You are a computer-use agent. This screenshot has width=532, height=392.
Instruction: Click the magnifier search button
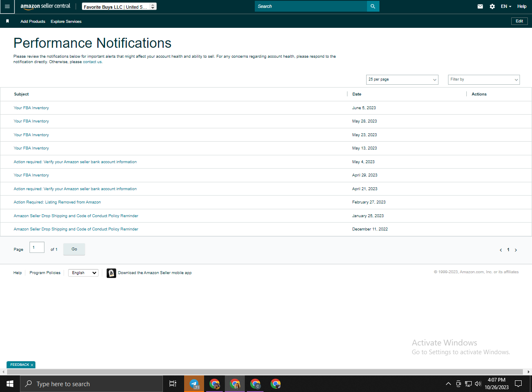[373, 6]
